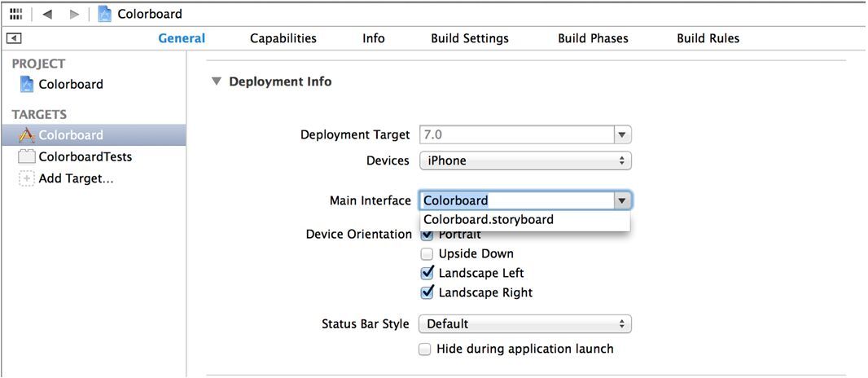Uncheck the Landscape Left orientation

(426, 273)
